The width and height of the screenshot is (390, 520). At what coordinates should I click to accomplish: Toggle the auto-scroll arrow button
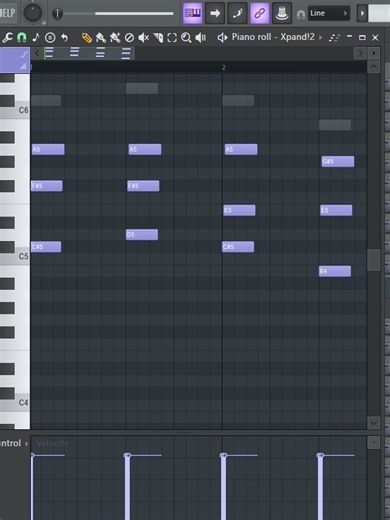point(215,13)
